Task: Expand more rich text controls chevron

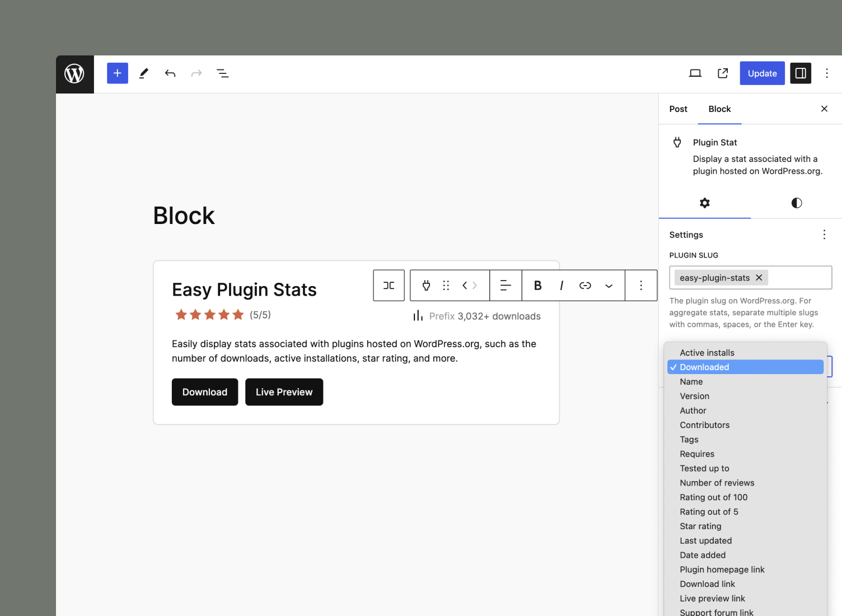Action: [609, 286]
